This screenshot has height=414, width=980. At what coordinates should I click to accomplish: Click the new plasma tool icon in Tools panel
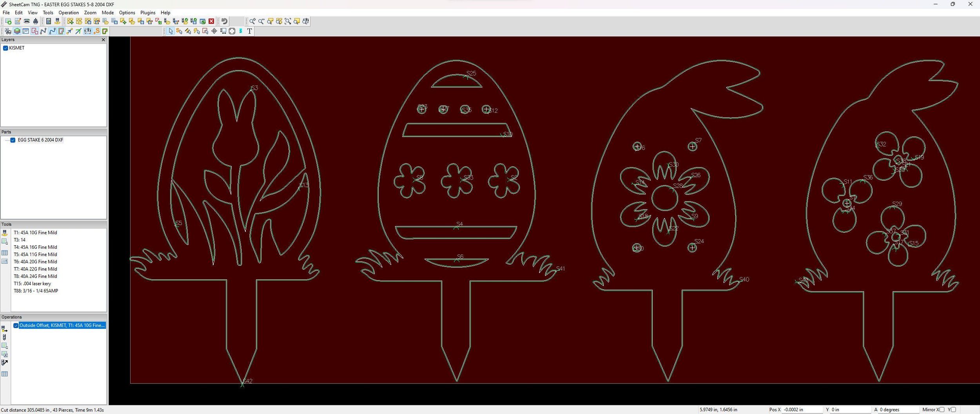(5, 233)
